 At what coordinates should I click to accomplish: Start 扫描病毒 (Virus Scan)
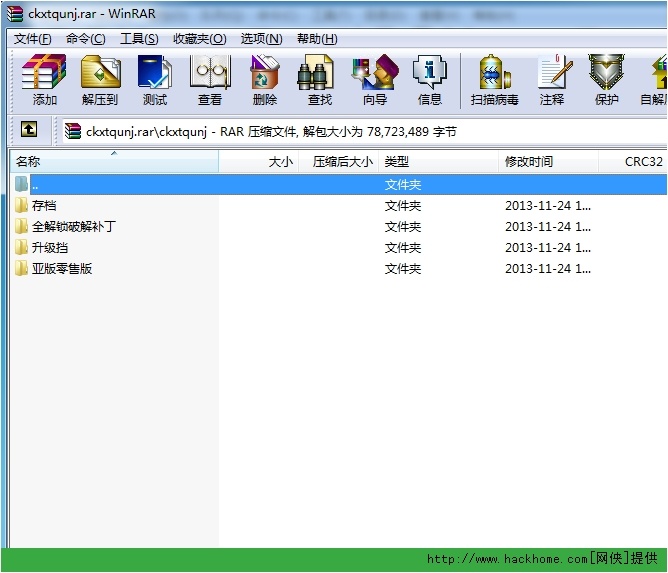pos(494,80)
